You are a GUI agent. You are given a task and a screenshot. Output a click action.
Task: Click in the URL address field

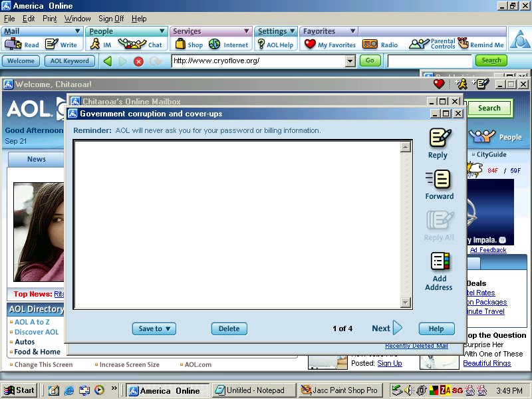click(x=259, y=61)
